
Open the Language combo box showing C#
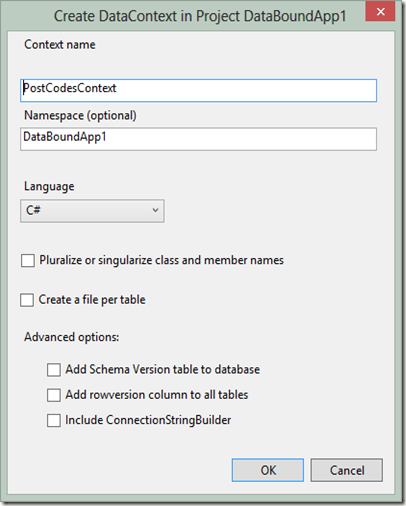(92, 211)
